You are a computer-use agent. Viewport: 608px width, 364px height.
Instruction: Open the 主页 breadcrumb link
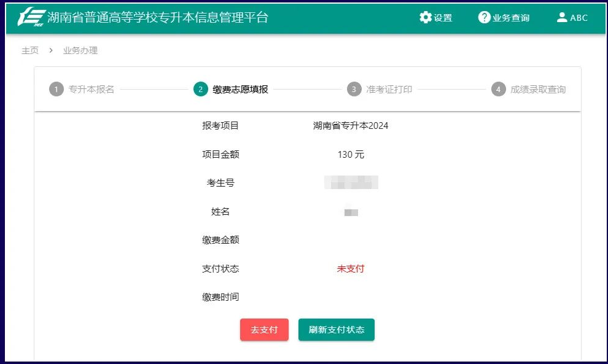tap(29, 50)
